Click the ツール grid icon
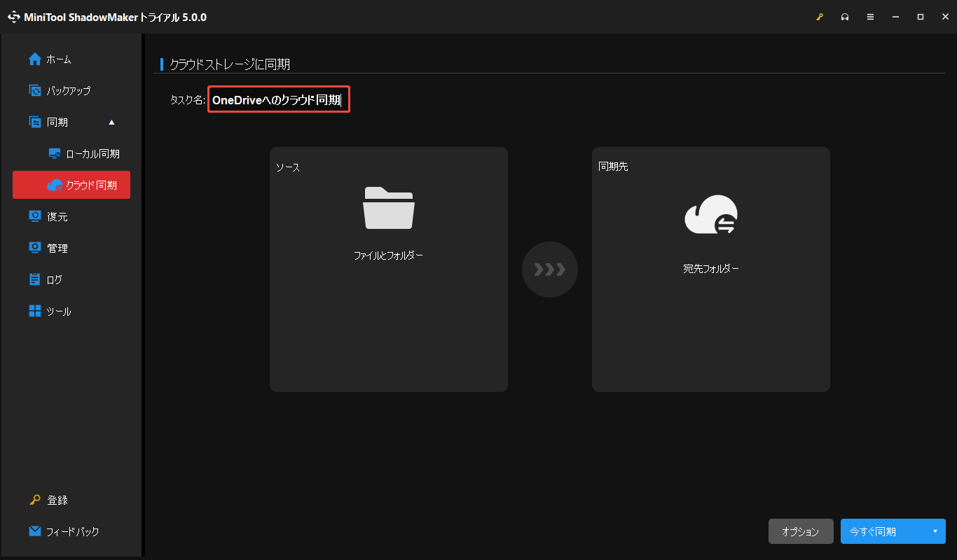This screenshot has height=560, width=957. (35, 311)
